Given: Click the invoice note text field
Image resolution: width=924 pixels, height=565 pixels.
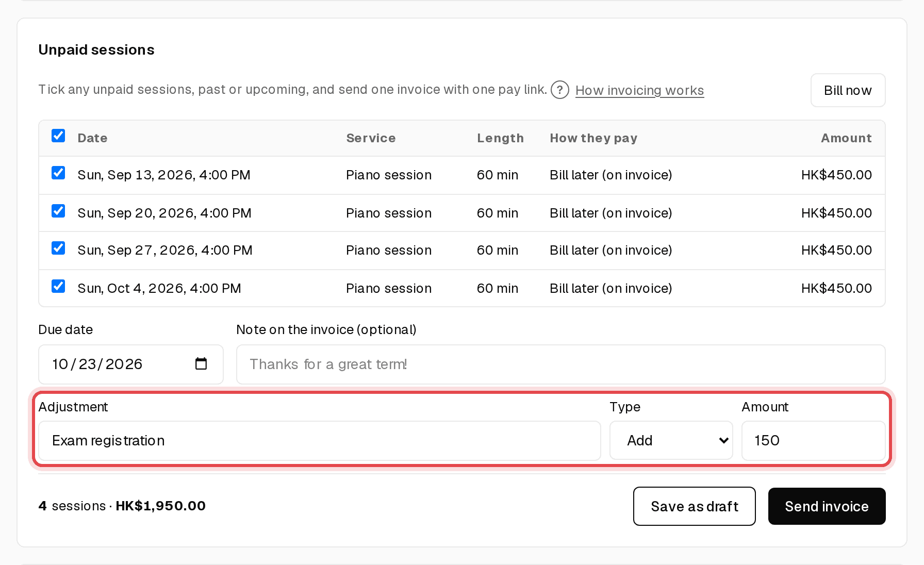Looking at the screenshot, I should coord(560,364).
